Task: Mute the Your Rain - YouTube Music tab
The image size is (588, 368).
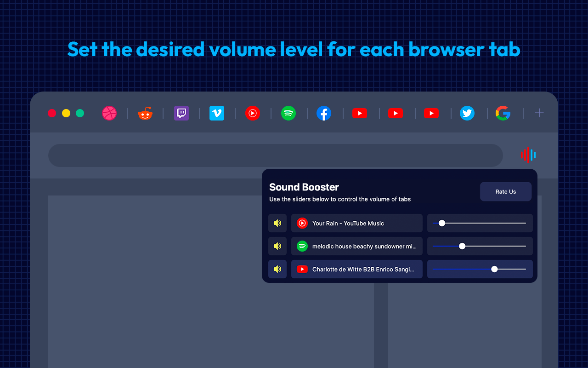Action: 277,223
